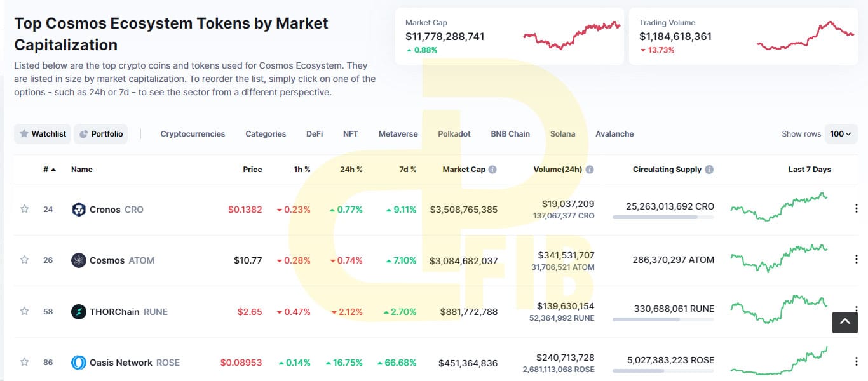The width and height of the screenshot is (868, 381).
Task: Star Cosmos ATOM to add to watchlist
Action: 25,260
